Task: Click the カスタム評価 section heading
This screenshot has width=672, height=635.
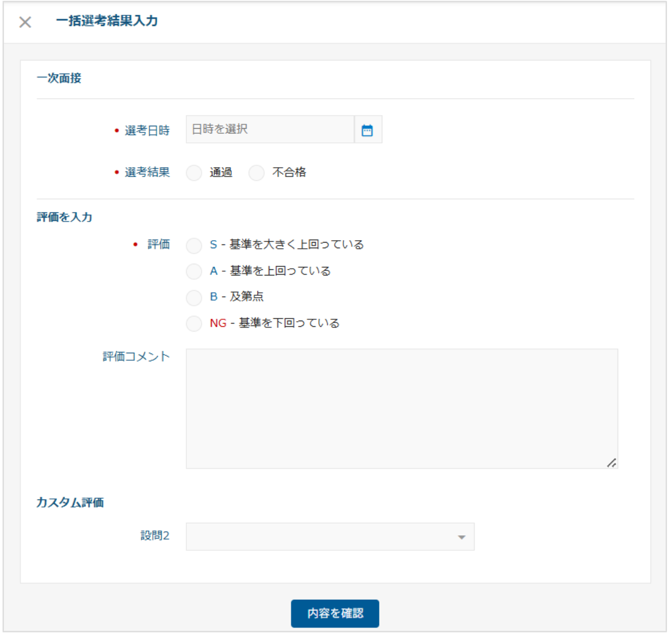Action: point(70,503)
